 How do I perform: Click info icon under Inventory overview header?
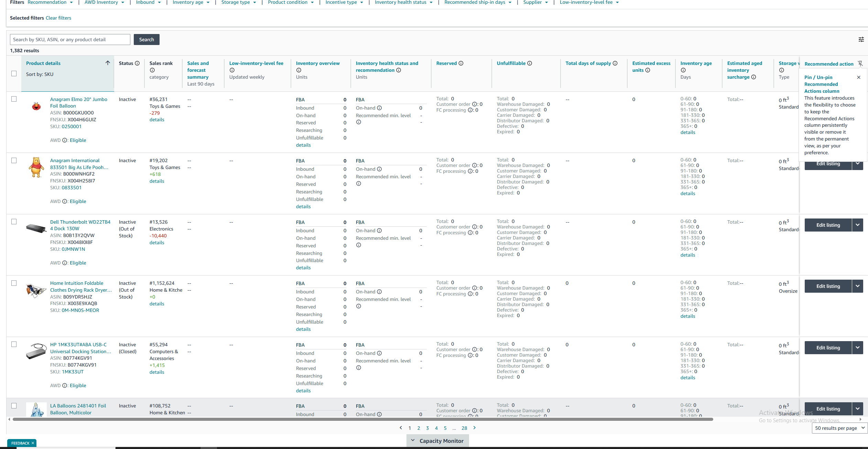click(x=299, y=70)
